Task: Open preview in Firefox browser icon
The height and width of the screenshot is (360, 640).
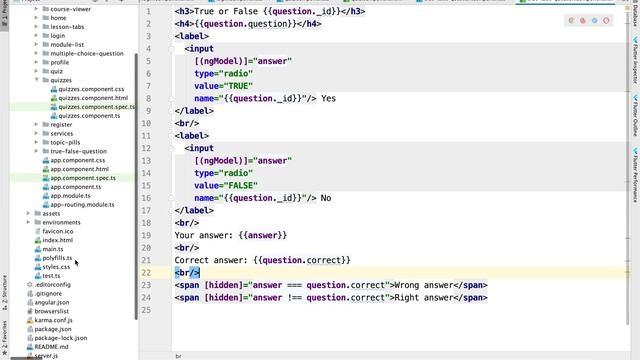Action: coord(583,20)
